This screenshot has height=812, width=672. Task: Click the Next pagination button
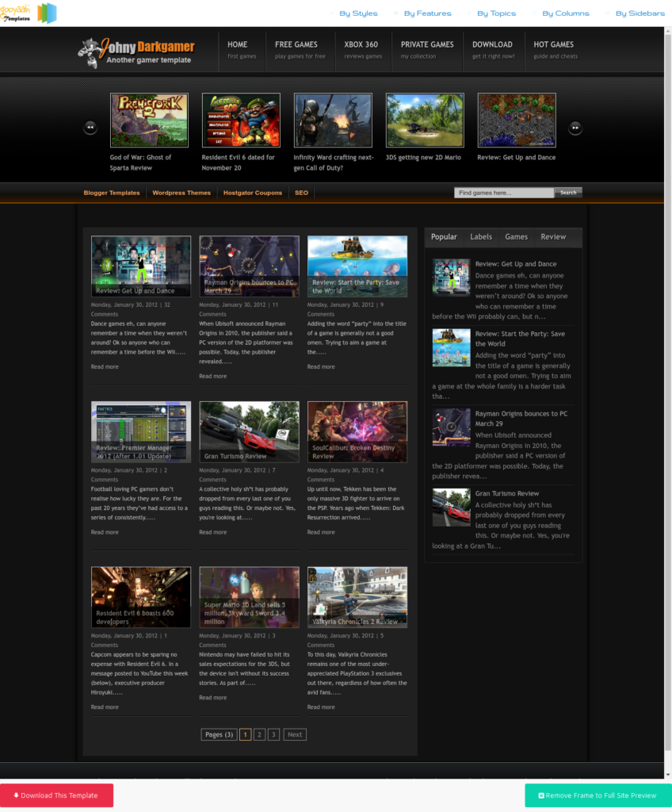(x=295, y=734)
